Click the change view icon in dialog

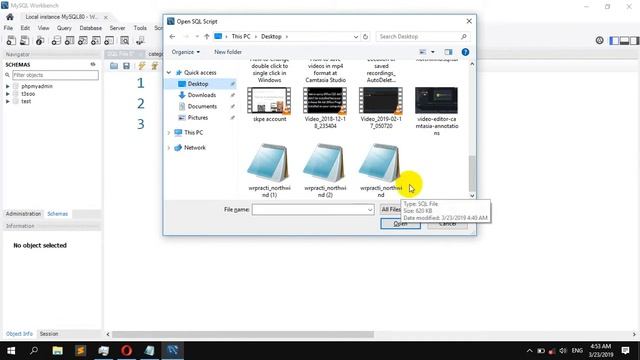(x=423, y=52)
